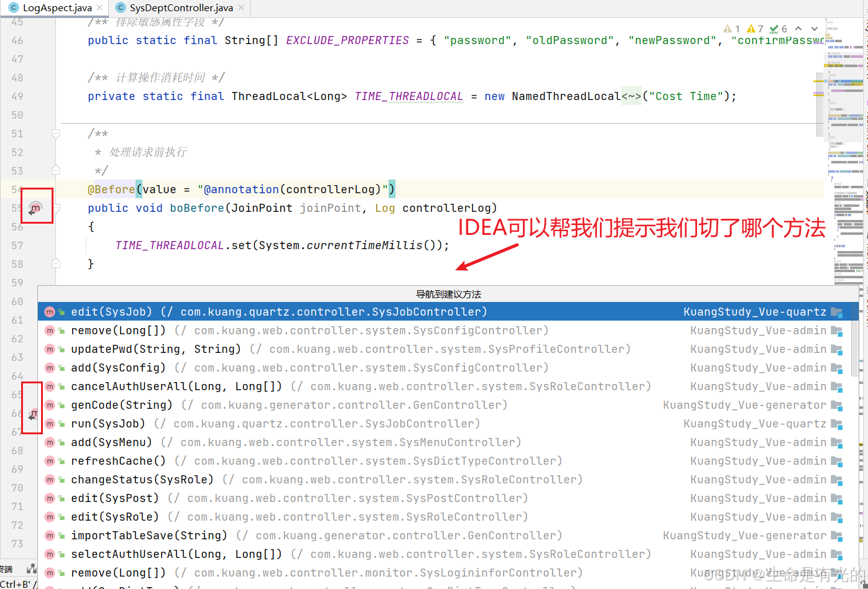Image resolution: width=868 pixels, height=589 pixels.
Task: Close the SysDeptController.java tab
Action: [x=242, y=8]
